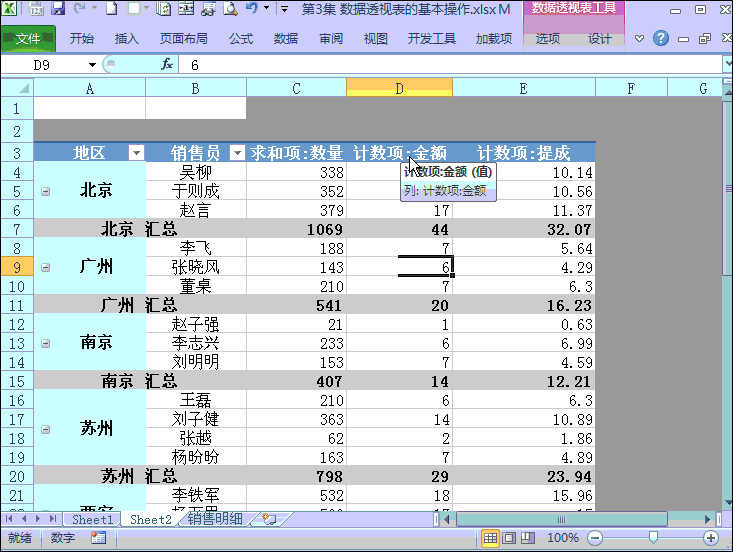Screen dimensions: 733x552
Task: Switch to the 页面布局 ribbon tab
Action: click(x=184, y=39)
